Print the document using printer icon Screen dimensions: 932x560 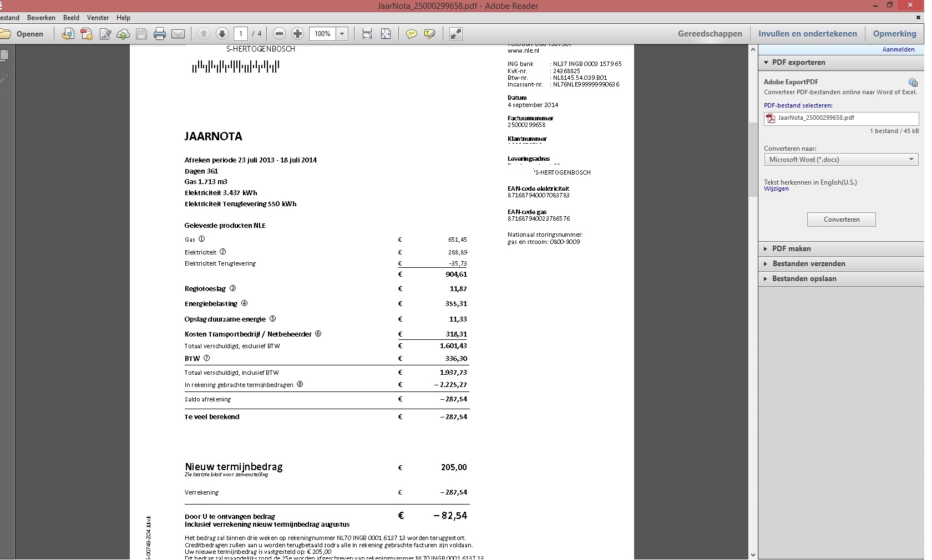(x=160, y=34)
